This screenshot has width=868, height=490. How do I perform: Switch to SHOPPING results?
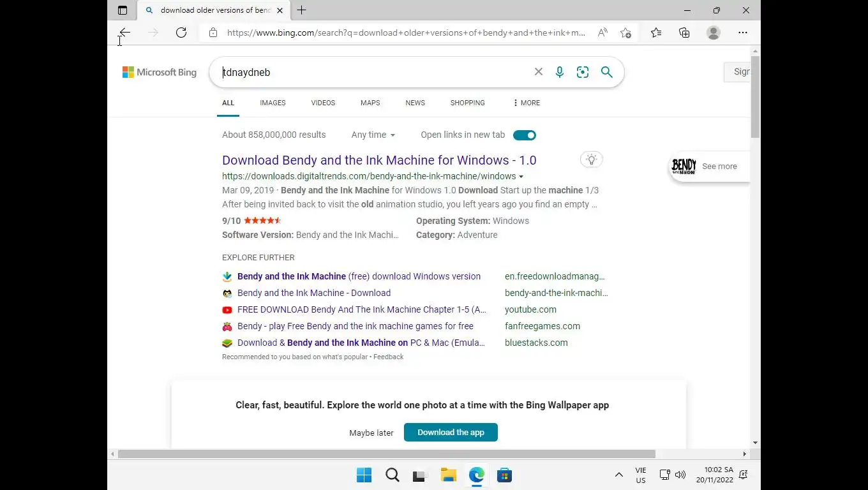click(x=468, y=103)
